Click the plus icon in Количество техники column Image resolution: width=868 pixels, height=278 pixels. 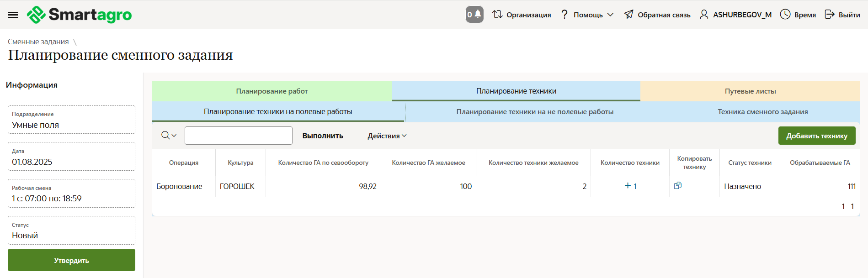coord(628,186)
